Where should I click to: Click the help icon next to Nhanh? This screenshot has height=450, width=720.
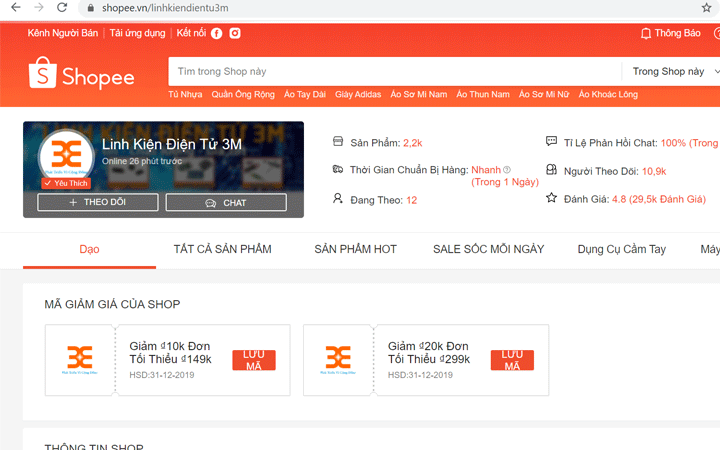pos(507,169)
